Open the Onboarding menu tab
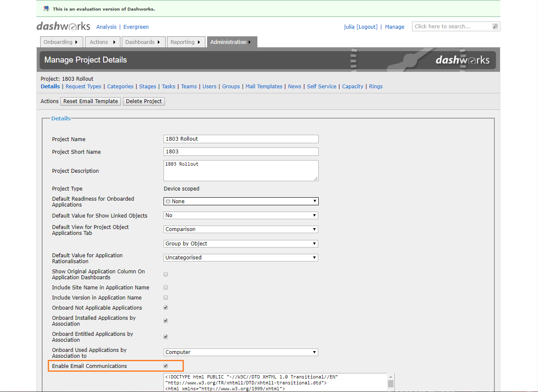This screenshot has height=392, width=538. tap(61, 42)
